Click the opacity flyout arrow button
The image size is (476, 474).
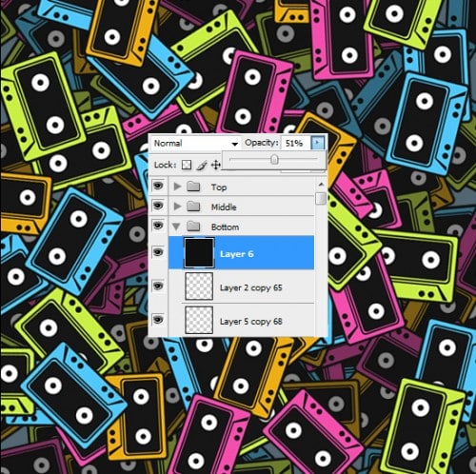click(318, 143)
